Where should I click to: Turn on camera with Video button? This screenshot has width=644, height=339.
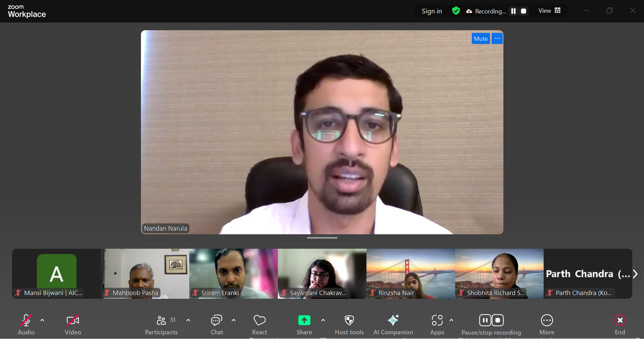coord(73,324)
